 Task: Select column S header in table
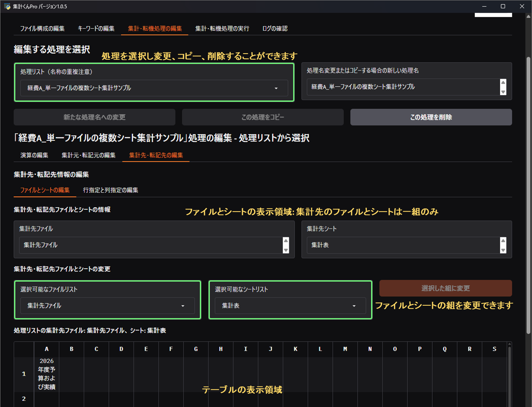[x=494, y=349]
